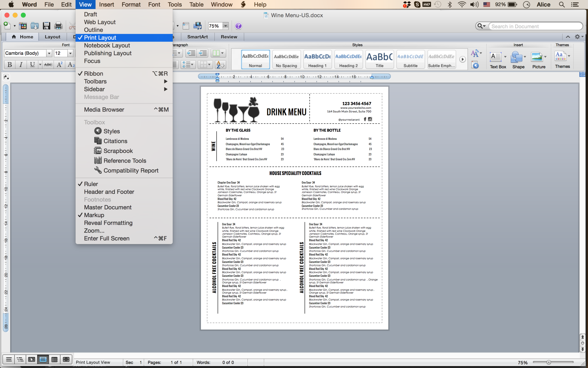Viewport: 588px width, 368px height.
Task: Click the New Document toolbar icon
Action: (x=7, y=26)
